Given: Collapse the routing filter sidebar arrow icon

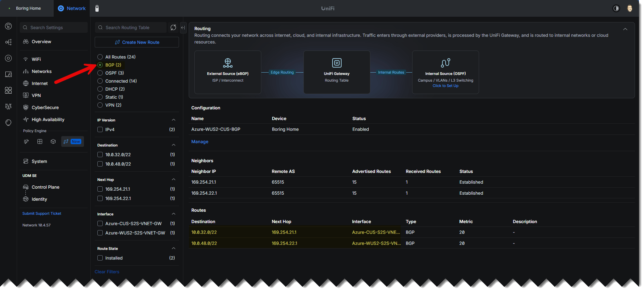Looking at the screenshot, I should coord(183,27).
